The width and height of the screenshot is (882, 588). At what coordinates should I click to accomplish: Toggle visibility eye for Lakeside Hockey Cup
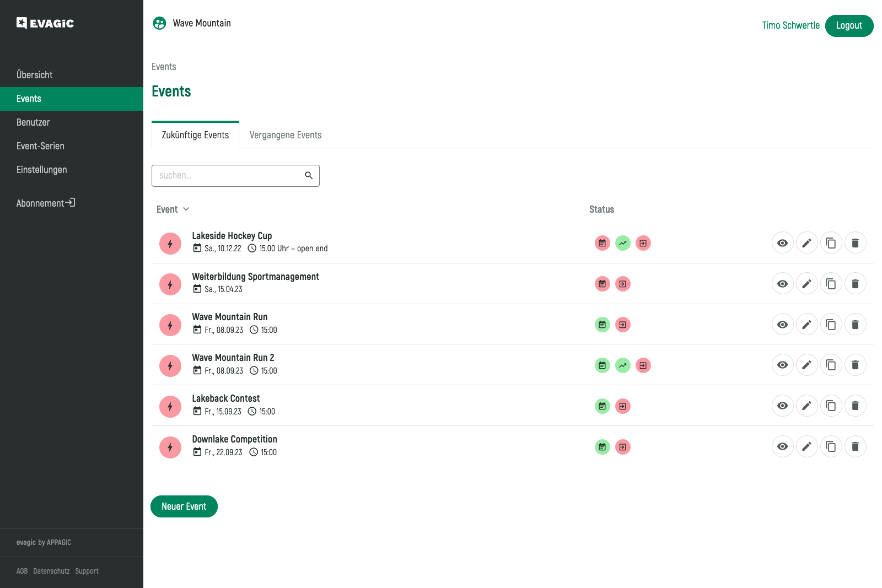pos(782,243)
